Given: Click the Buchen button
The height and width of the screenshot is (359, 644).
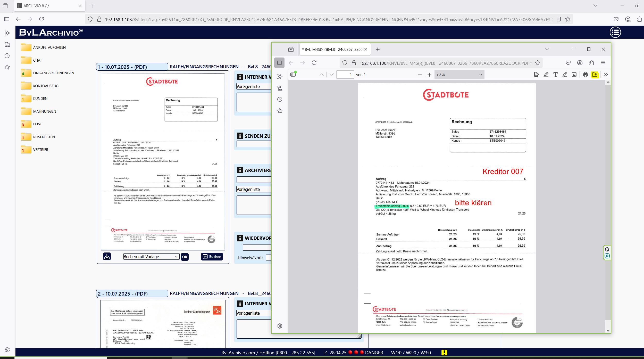Looking at the screenshot, I should [212, 257].
